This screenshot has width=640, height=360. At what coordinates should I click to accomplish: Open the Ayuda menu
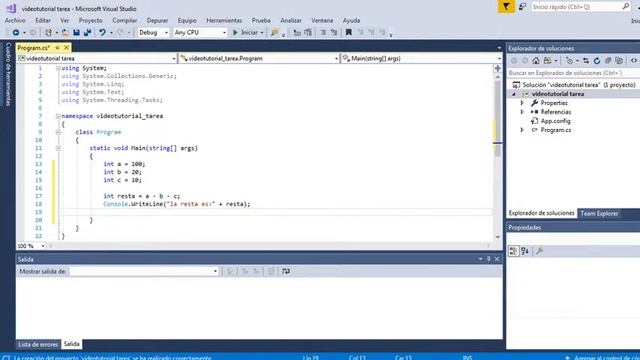coord(351,20)
